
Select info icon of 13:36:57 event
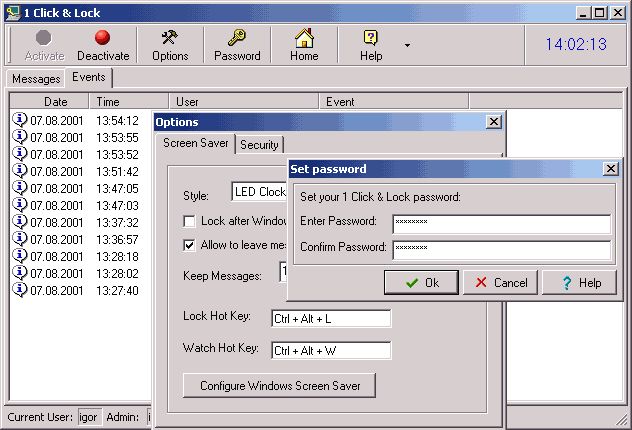tap(19, 238)
